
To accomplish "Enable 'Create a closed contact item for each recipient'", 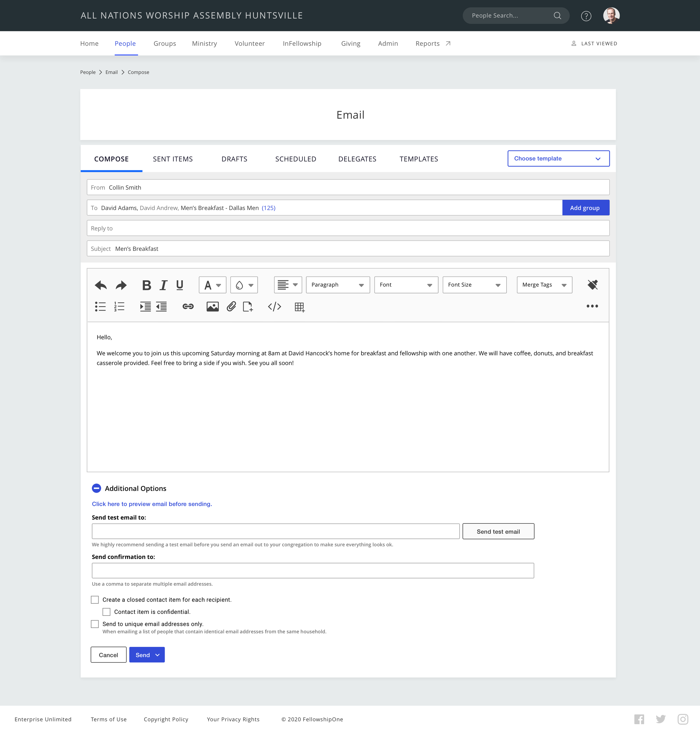I will click(95, 600).
